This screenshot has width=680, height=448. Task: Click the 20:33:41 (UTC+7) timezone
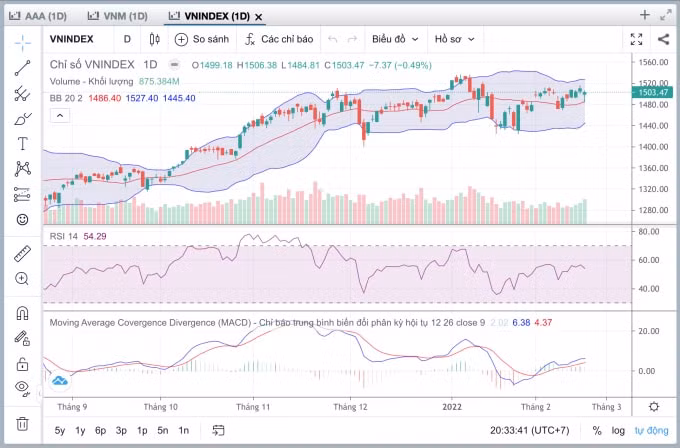point(530,430)
